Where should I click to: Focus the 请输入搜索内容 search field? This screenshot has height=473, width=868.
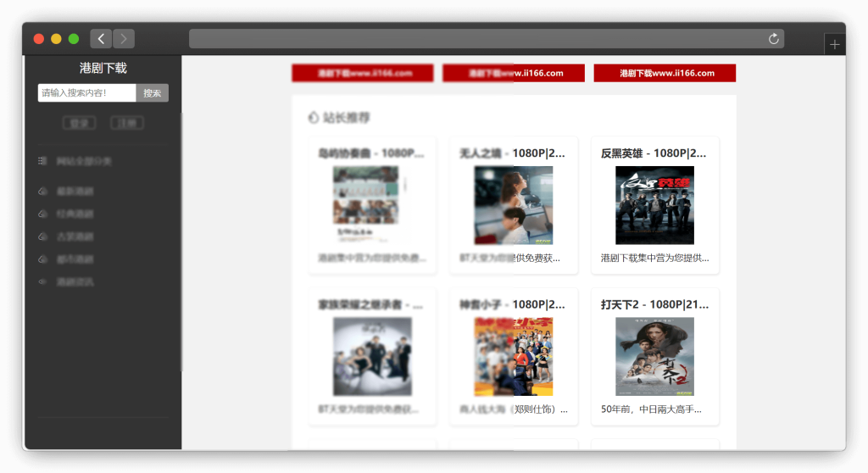86,93
